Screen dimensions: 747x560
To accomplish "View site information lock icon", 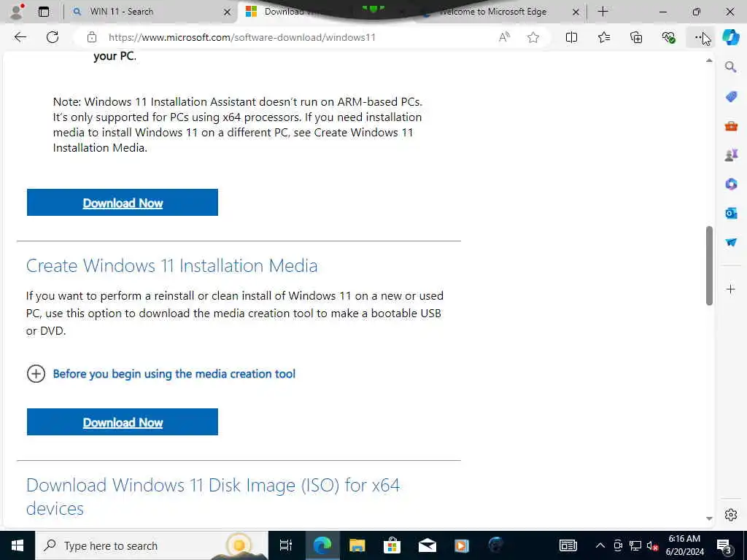I will tap(92, 37).
